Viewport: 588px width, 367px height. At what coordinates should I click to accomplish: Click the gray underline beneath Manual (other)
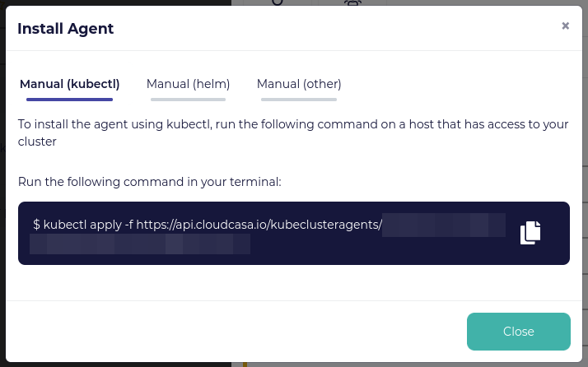click(x=299, y=100)
